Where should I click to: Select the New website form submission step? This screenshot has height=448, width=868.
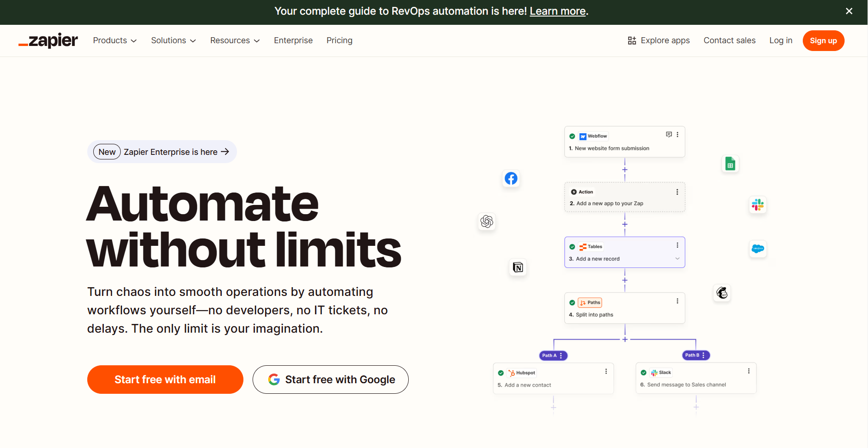pyautogui.click(x=625, y=142)
